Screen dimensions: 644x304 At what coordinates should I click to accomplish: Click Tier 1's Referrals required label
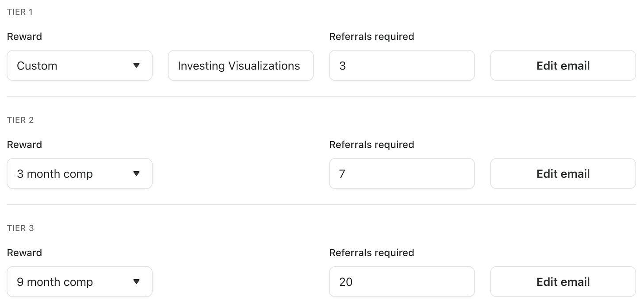click(372, 36)
